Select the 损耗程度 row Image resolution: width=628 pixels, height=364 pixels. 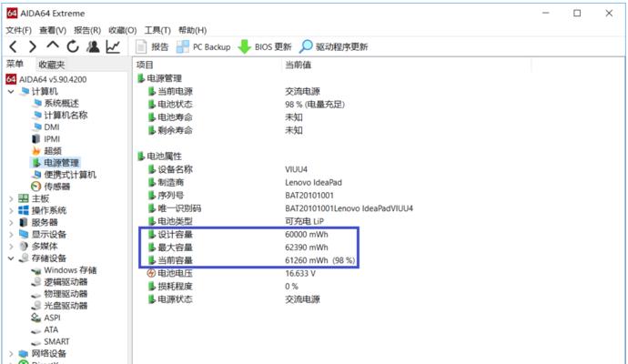point(223,287)
